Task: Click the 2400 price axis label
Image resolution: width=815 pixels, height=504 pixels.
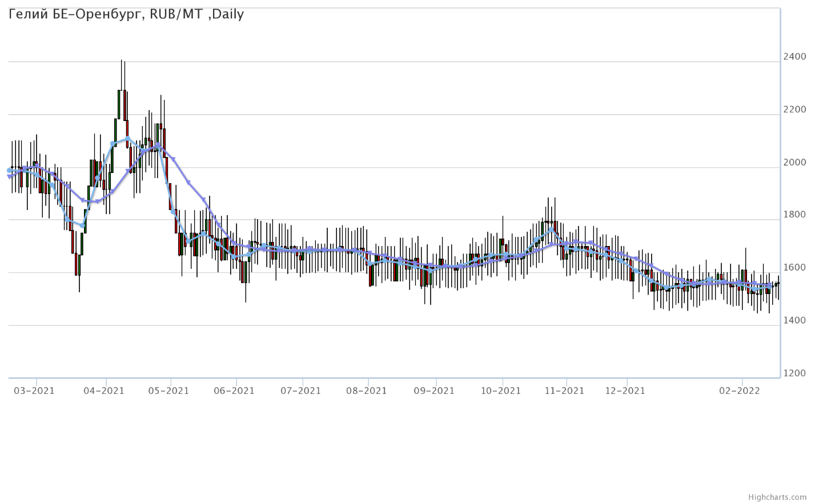Action: click(x=794, y=57)
